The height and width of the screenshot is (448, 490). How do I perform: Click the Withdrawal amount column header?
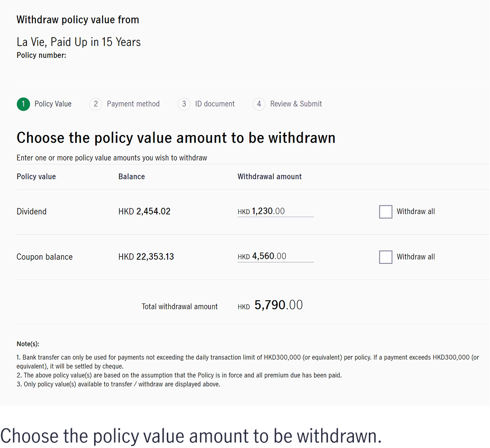[x=269, y=177]
